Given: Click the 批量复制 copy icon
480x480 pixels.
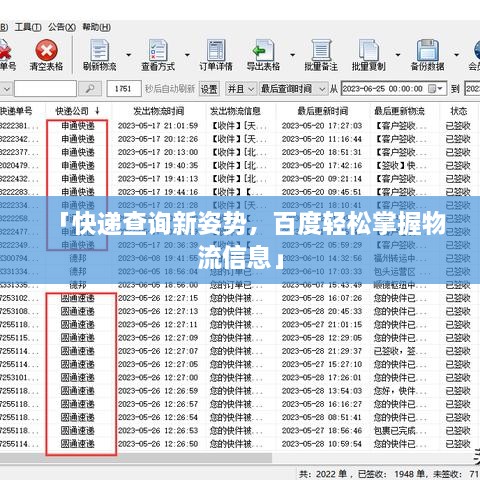Looking at the screenshot, I should coord(369,50).
